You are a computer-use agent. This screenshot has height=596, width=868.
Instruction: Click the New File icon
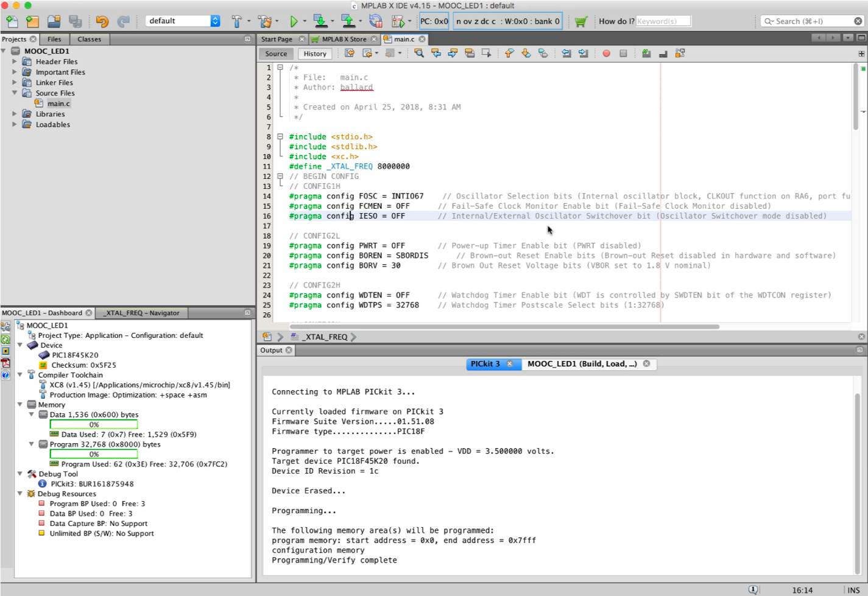(12, 21)
